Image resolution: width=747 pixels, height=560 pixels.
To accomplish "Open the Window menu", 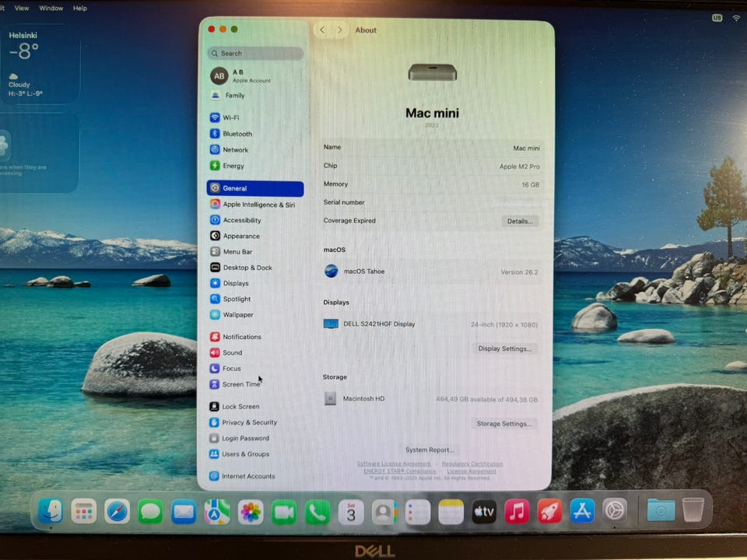I will [51, 8].
